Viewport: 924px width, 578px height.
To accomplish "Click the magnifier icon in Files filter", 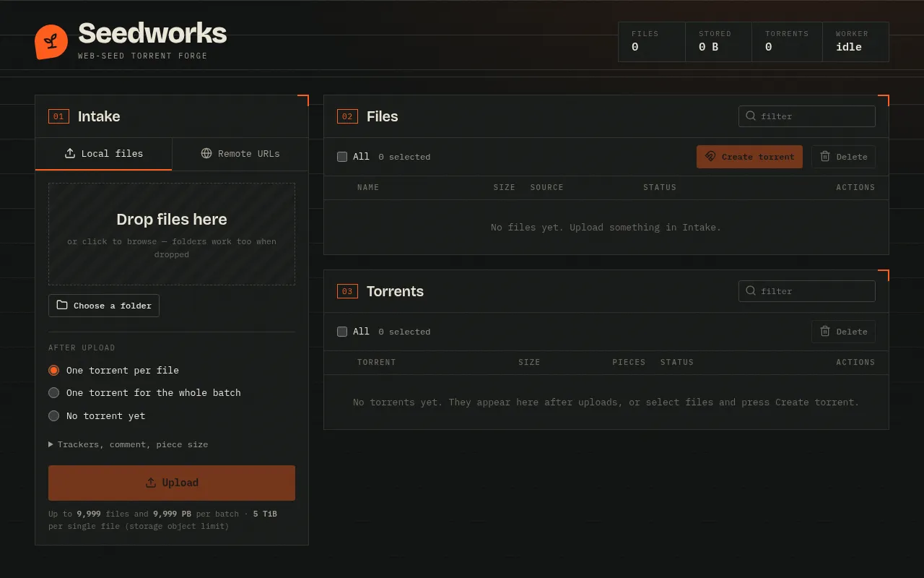I will tap(751, 116).
